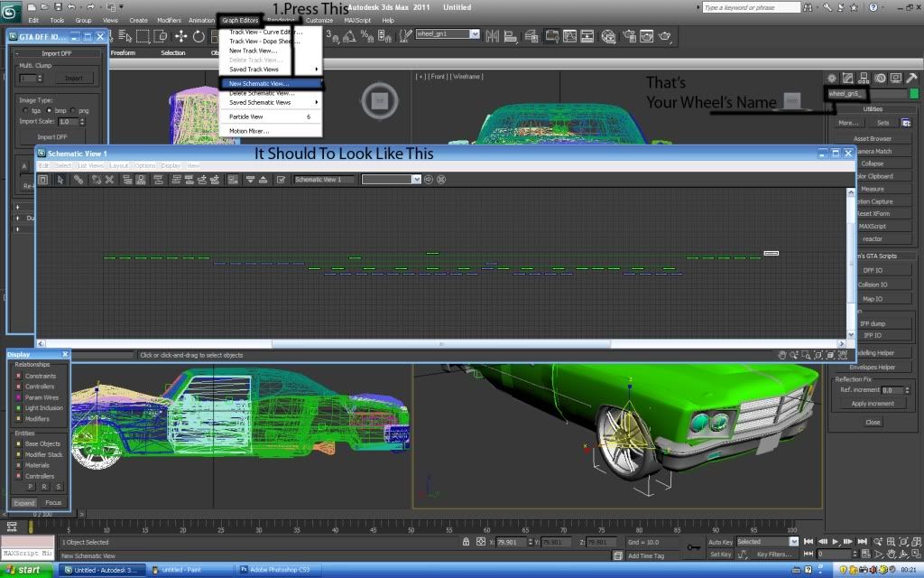Image resolution: width=924 pixels, height=578 pixels.
Task: Expand the Saved Schematic Views submenu
Action: [271, 103]
